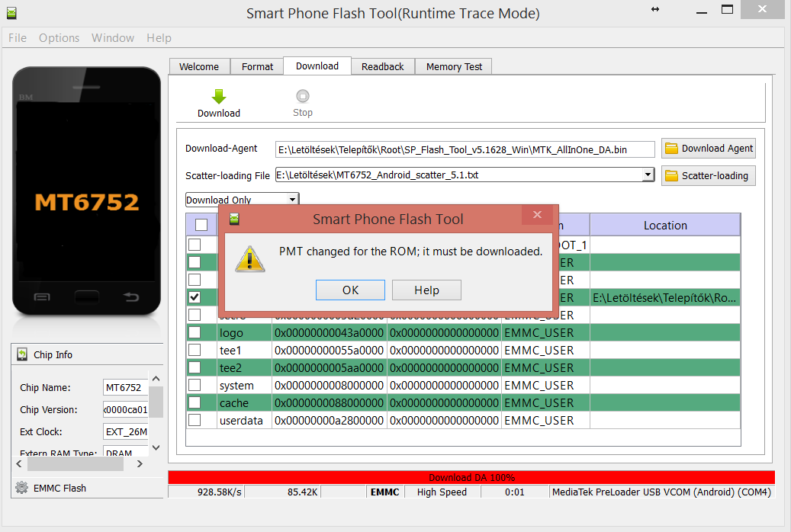Open the File menu
791x532 pixels.
click(x=17, y=38)
